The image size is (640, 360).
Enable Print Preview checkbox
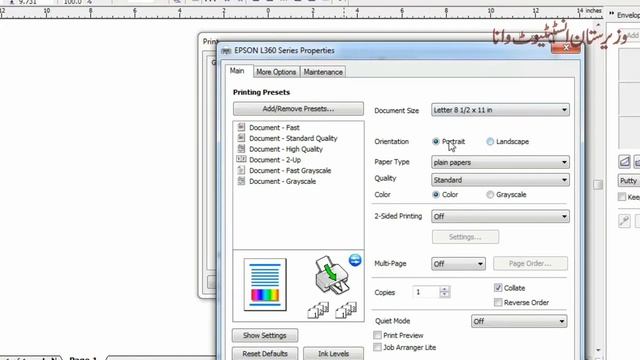click(378, 335)
